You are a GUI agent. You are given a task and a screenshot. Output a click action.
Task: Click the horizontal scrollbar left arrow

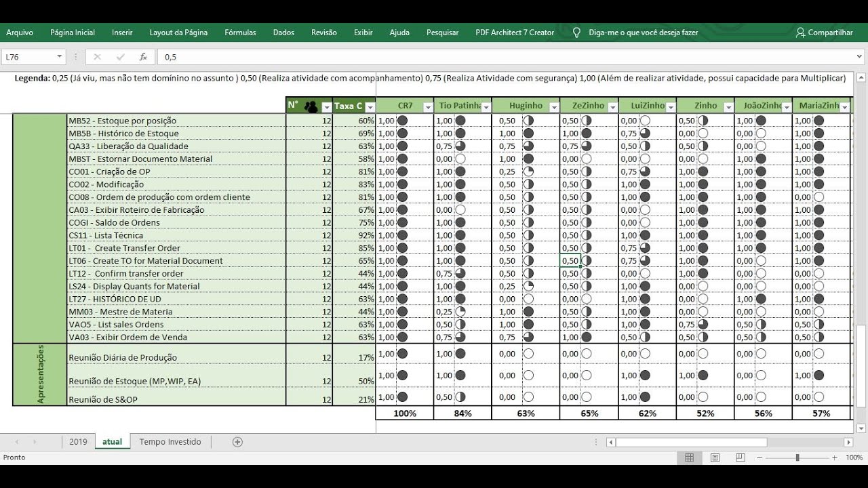point(611,443)
